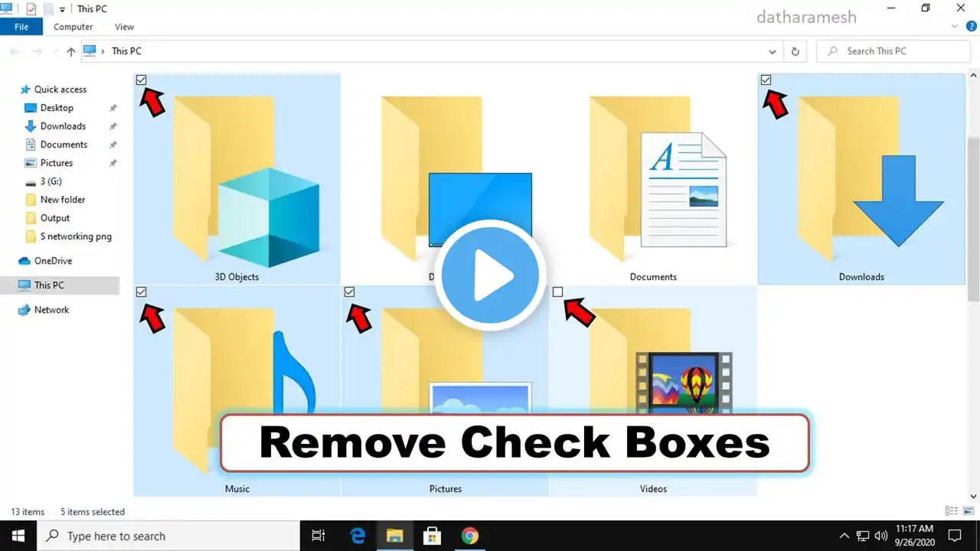The image size is (980, 551).
Task: Select the Documents folder in main pane
Action: click(653, 179)
